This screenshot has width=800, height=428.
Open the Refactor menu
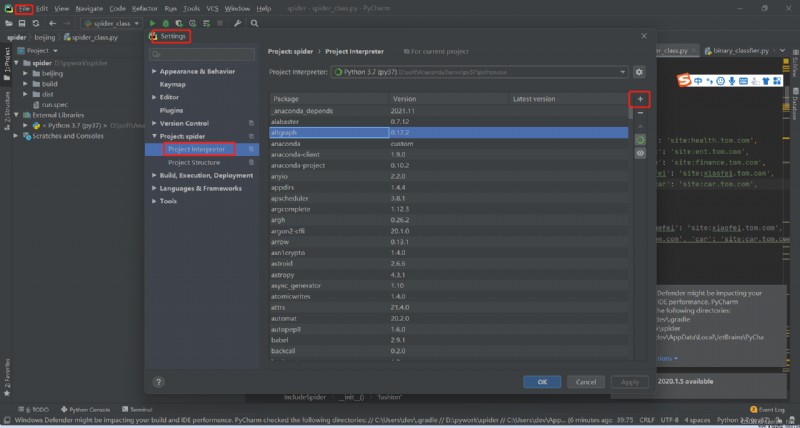tap(144, 9)
